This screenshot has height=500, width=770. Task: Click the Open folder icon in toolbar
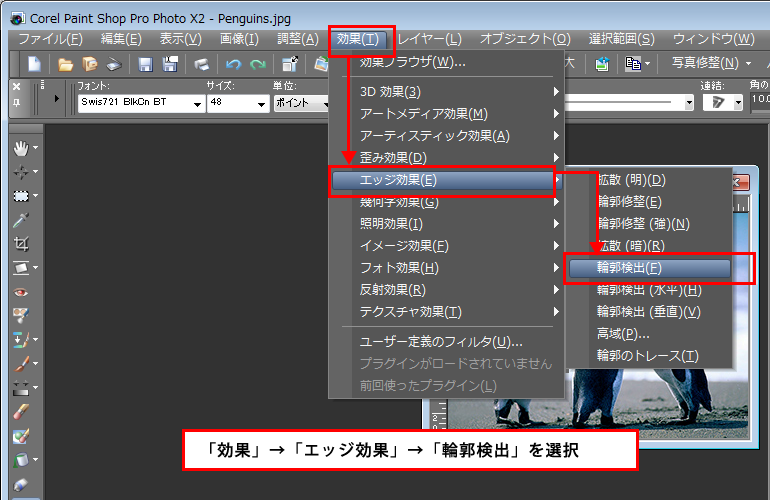click(65, 64)
